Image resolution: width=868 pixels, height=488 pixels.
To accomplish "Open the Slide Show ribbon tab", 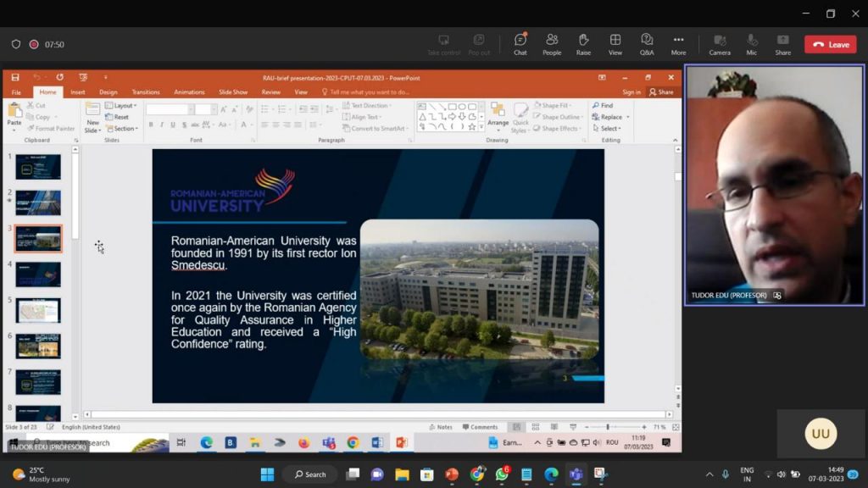I will point(233,92).
